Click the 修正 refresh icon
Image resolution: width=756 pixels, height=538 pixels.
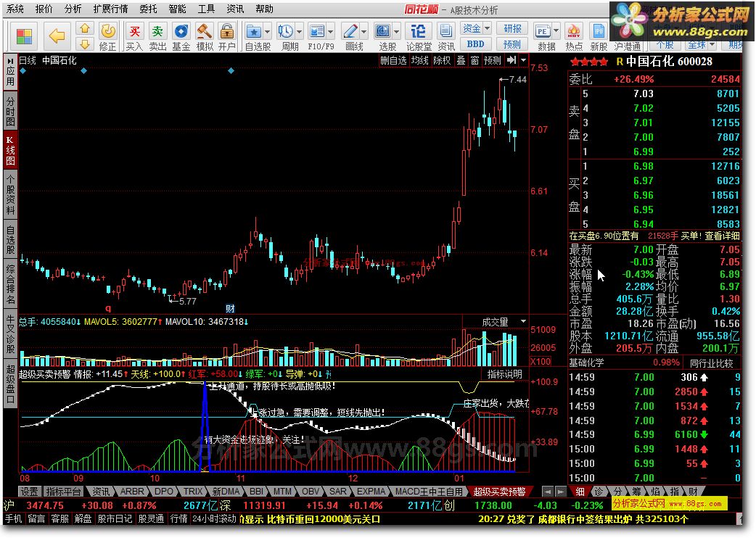(x=108, y=32)
